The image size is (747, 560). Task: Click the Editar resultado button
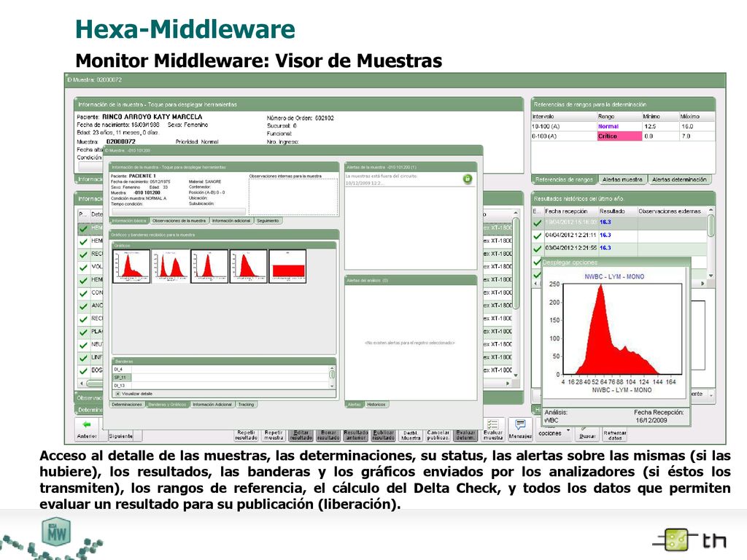[x=301, y=435]
